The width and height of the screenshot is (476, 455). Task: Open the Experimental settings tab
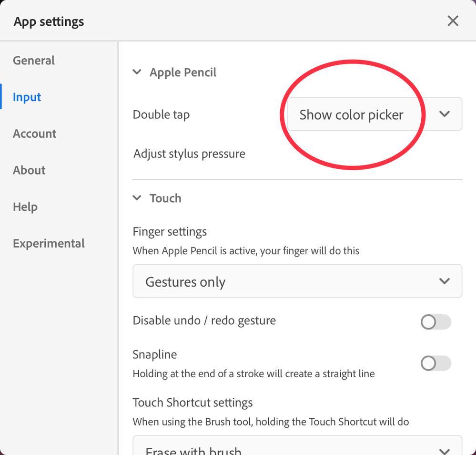pos(49,243)
